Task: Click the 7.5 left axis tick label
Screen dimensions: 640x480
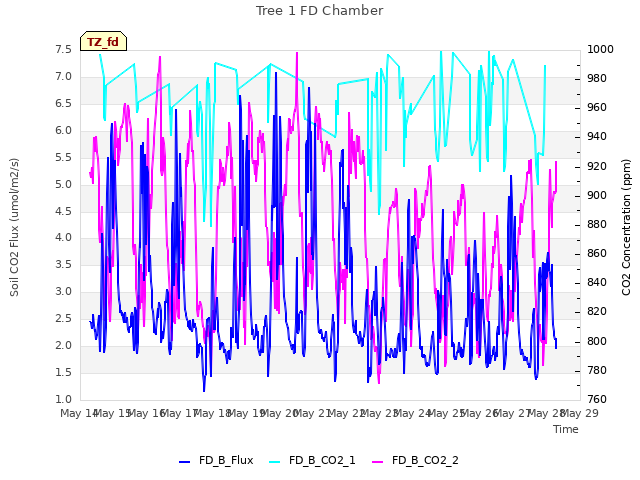Action: pos(64,49)
